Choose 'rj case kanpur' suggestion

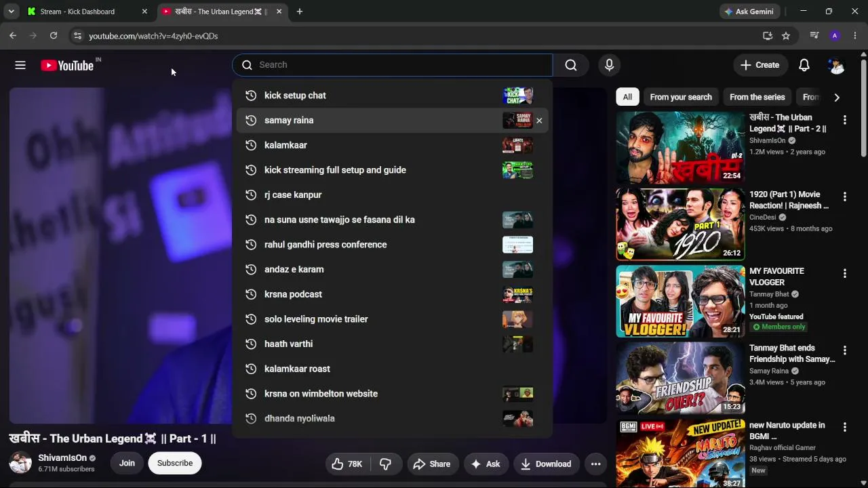[392, 195]
